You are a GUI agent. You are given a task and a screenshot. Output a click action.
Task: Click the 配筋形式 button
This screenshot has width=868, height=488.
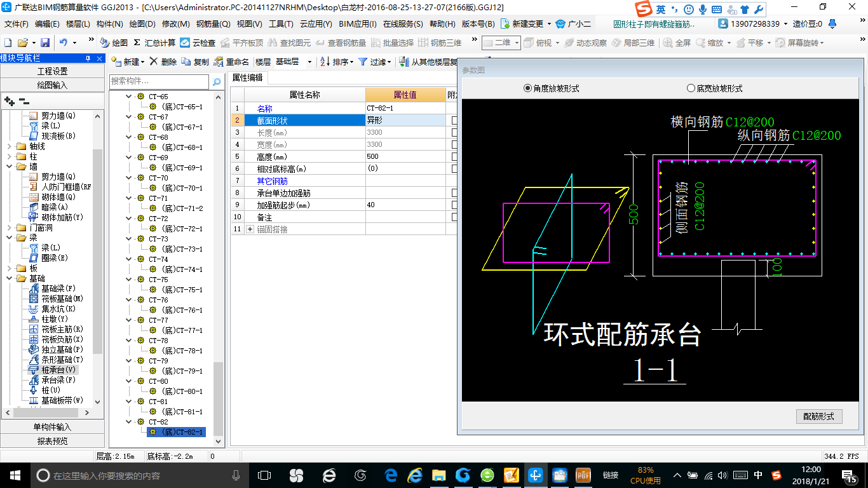[x=819, y=416]
